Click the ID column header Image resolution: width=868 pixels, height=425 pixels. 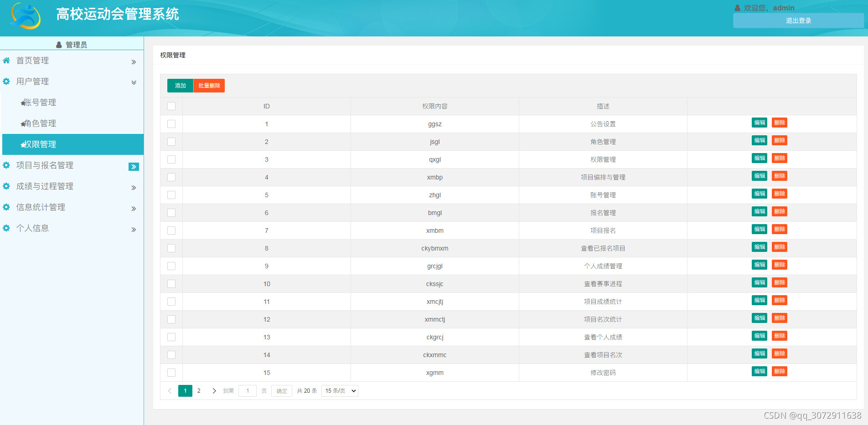(267, 106)
